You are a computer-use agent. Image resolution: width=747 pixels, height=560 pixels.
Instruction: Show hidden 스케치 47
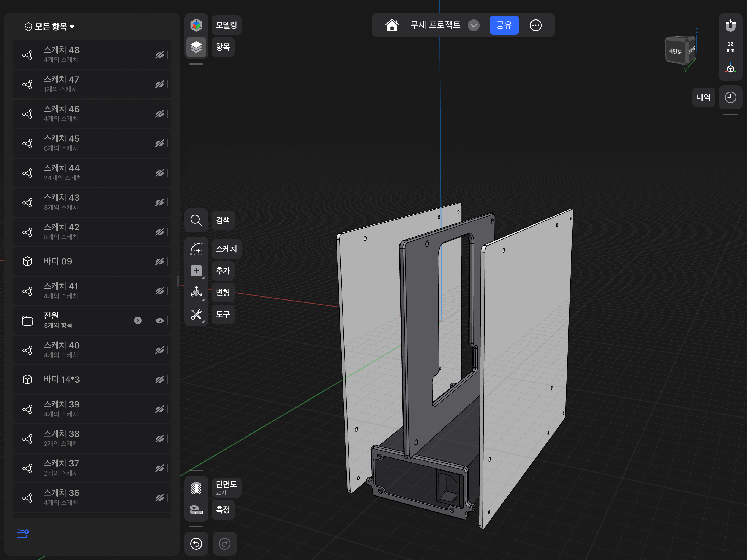click(159, 84)
